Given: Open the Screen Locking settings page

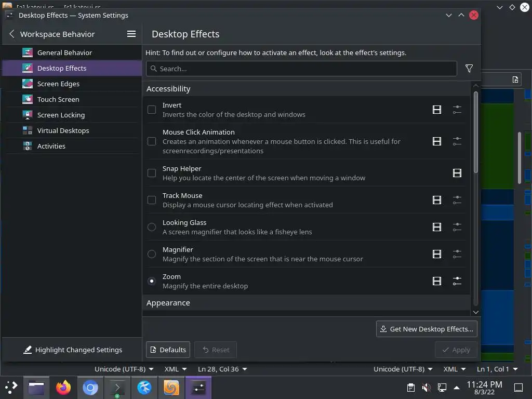Looking at the screenshot, I should (72, 115).
